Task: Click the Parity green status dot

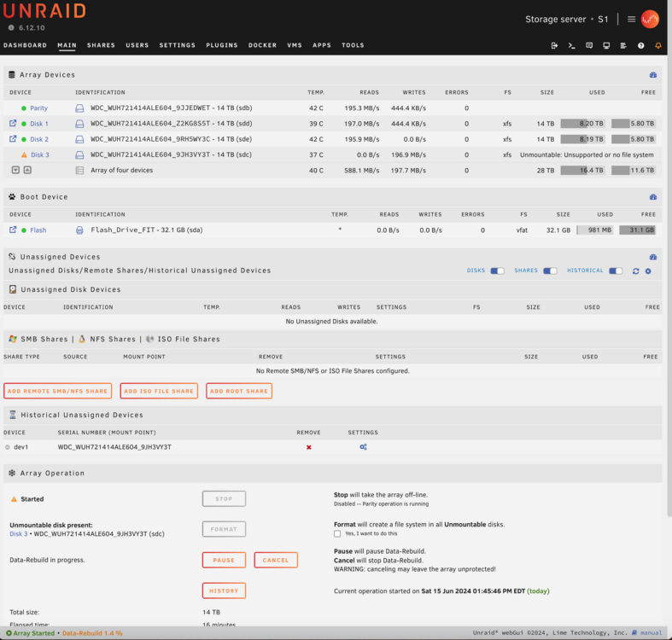Action: pyautogui.click(x=24, y=108)
